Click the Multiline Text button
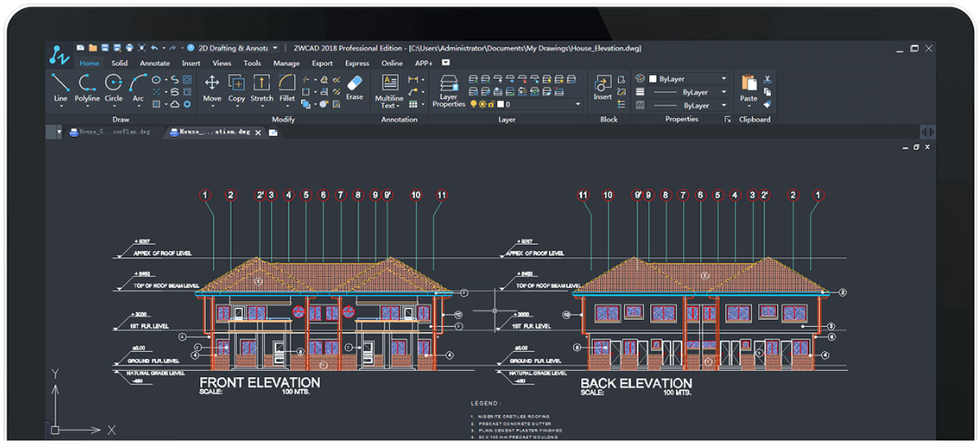The width and height of the screenshot is (980, 445). (389, 91)
